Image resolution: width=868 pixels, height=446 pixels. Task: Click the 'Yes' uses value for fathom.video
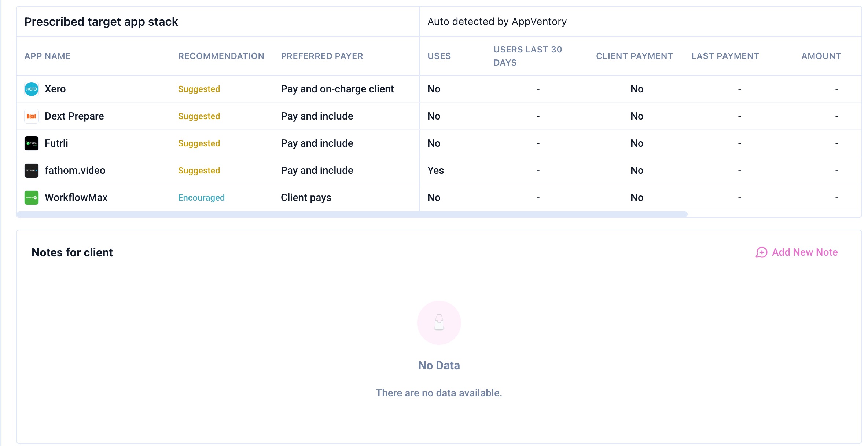click(x=435, y=171)
